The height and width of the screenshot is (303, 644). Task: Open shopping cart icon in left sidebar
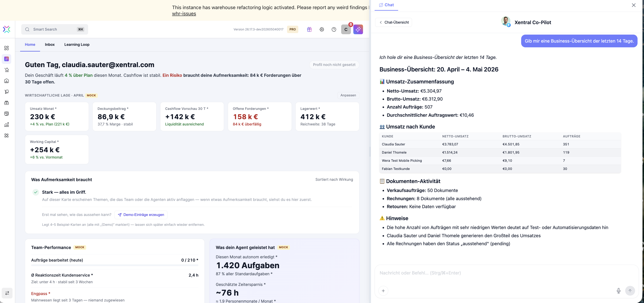6,70
